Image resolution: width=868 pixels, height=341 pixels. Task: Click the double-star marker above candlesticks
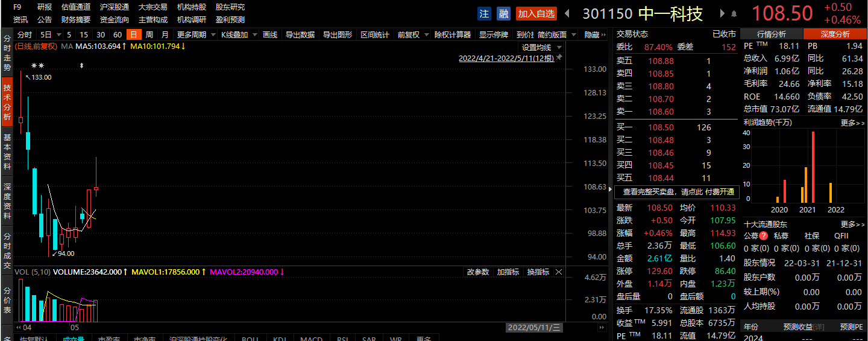(x=37, y=65)
